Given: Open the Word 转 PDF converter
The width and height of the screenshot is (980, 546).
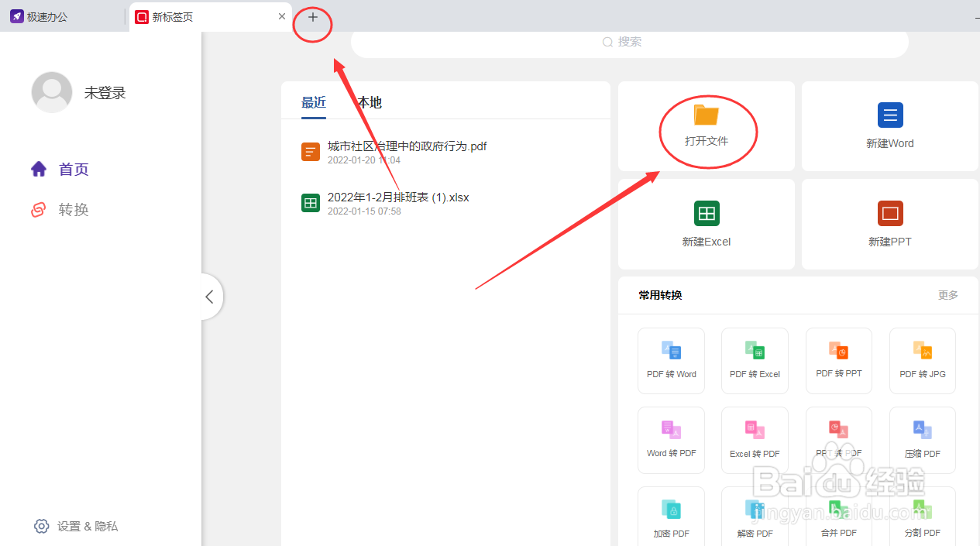Looking at the screenshot, I should click(x=671, y=440).
